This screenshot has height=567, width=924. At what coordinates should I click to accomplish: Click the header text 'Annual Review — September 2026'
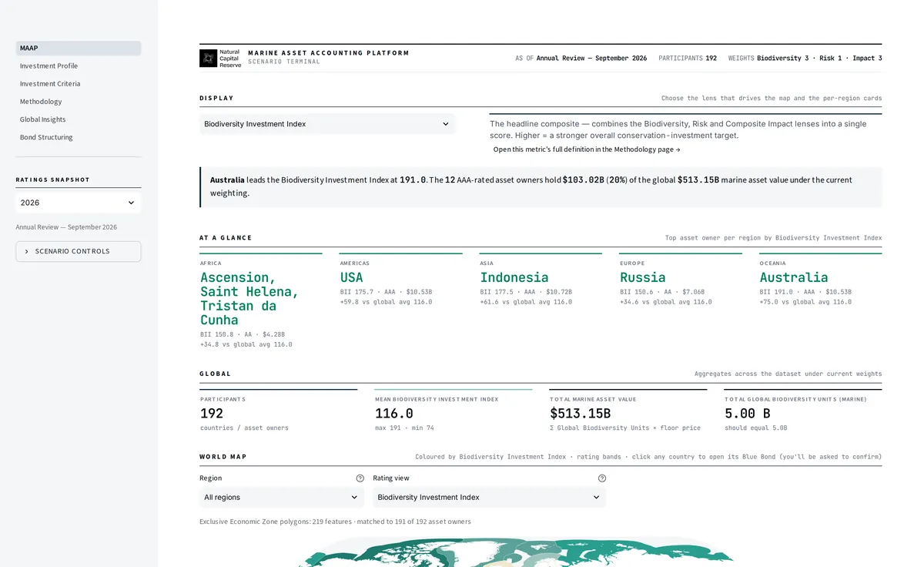(x=591, y=59)
